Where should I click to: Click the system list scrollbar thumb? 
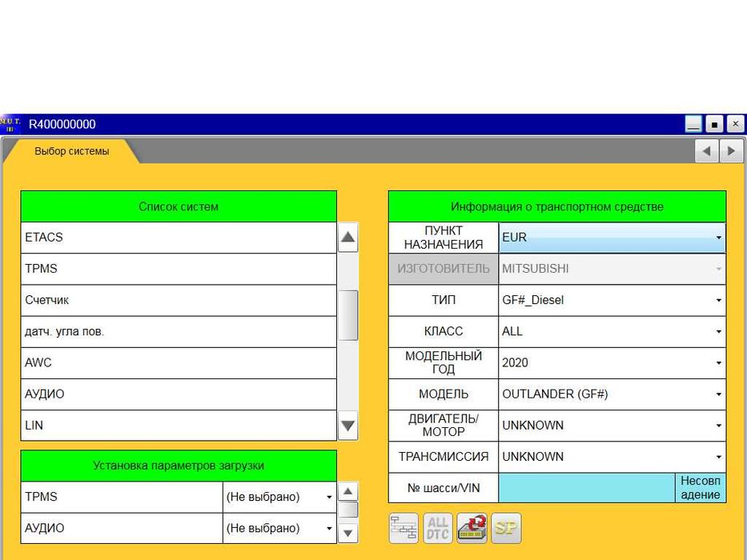347,315
